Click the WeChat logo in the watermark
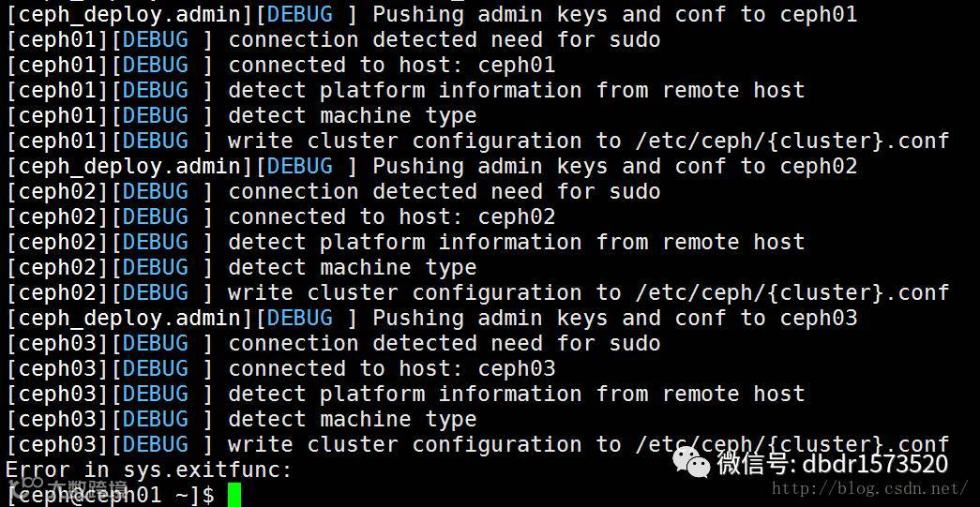 (694, 463)
